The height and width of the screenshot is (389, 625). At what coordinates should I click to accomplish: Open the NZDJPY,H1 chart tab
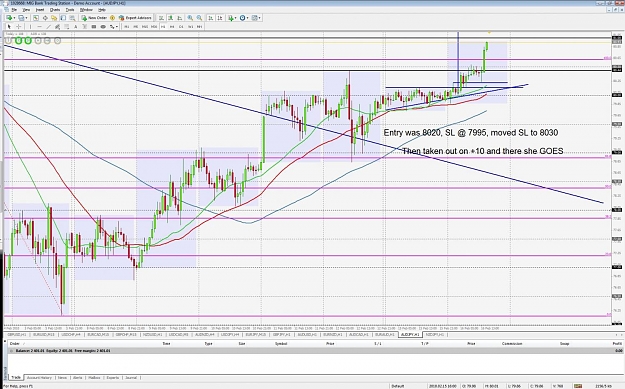click(434, 334)
